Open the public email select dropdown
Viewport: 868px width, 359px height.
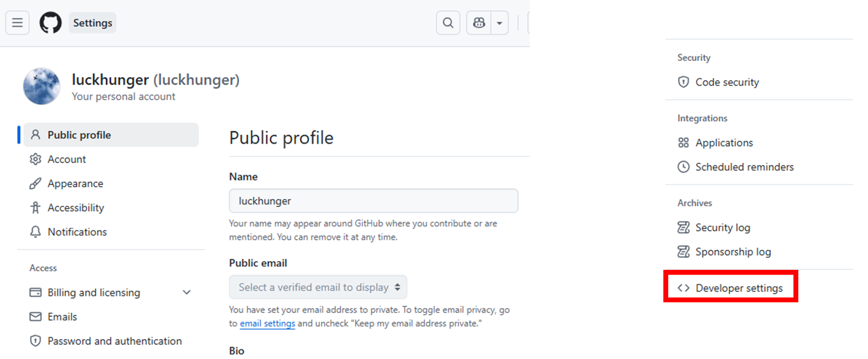click(x=318, y=287)
